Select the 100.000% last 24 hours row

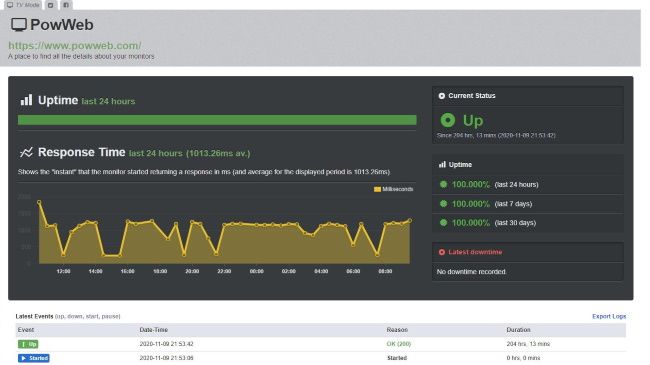pos(528,185)
